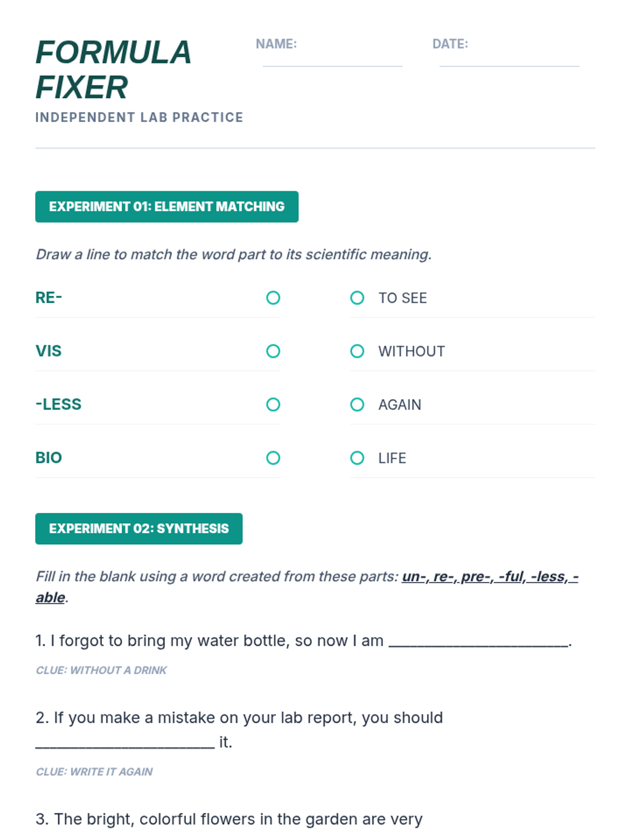Click the circle next to RE-

pyautogui.click(x=273, y=298)
